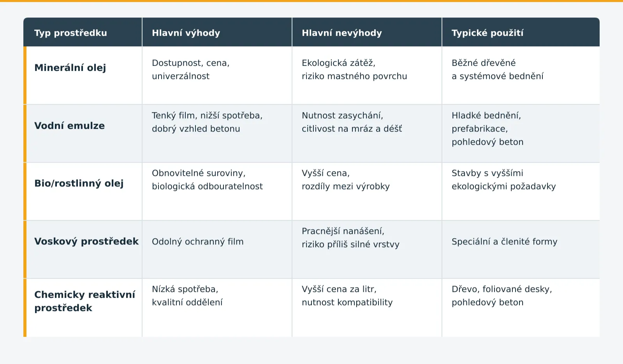Click the 'Typické použití' column header
The image size is (623, 364).
(x=521, y=32)
